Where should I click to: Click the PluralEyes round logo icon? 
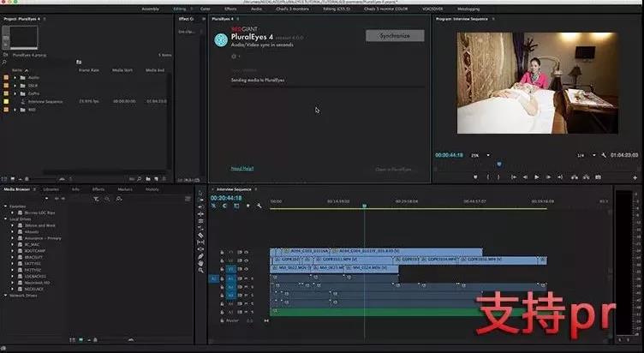point(221,40)
